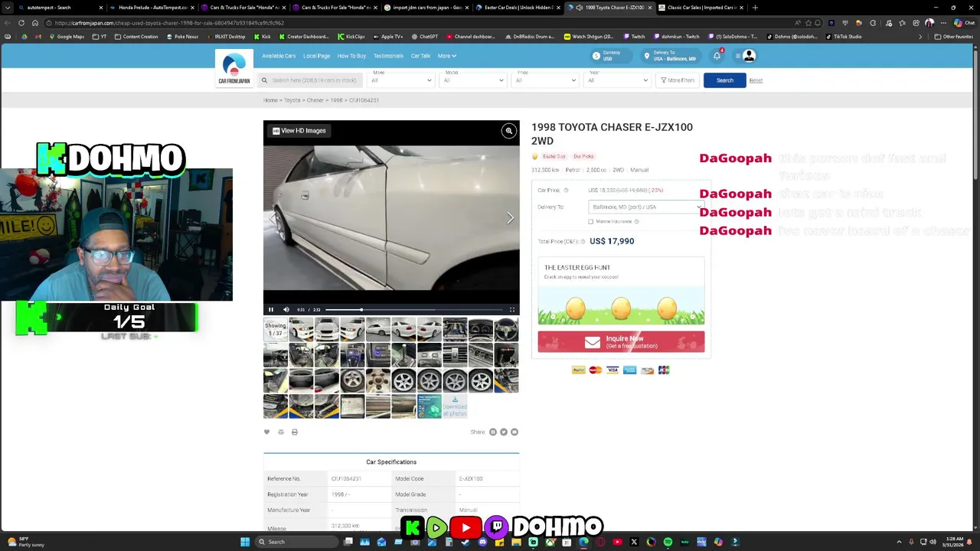Open the ChatGPT bookmark
Screen dimensions: 980x551
[x=425, y=37]
